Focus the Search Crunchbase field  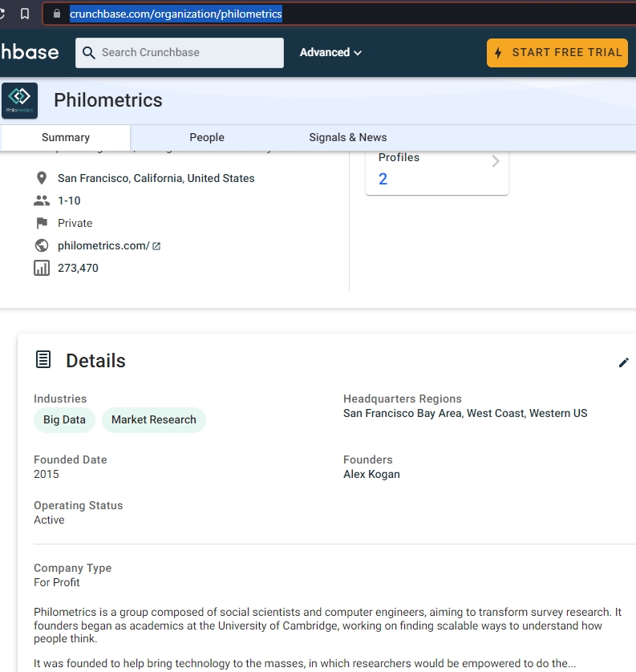(180, 53)
